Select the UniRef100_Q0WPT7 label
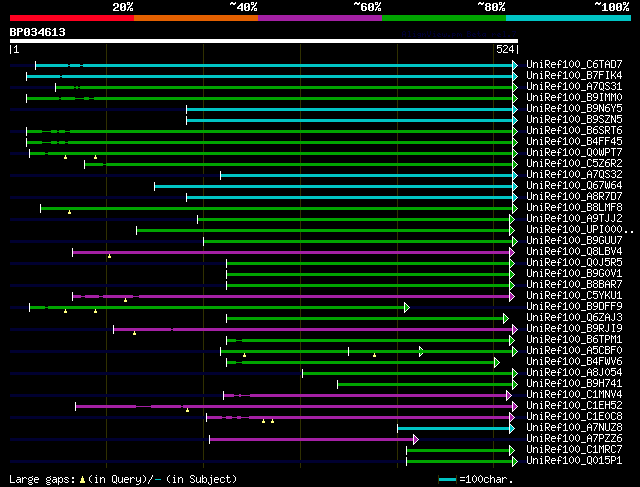Image resolution: width=640 pixels, height=487 pixels. pos(574,153)
